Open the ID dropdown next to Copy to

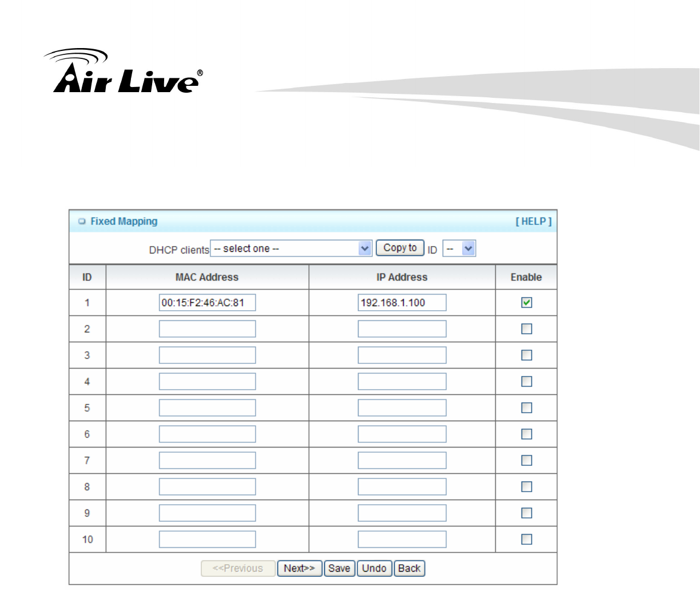(x=459, y=248)
